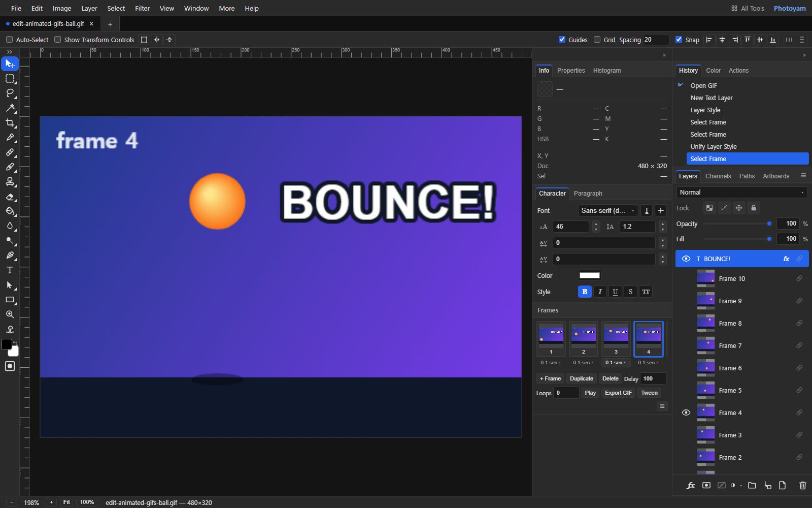Screen dimensions: 812x508
Task: Open frame 3 delay dropdown
Action: [x=616, y=363]
